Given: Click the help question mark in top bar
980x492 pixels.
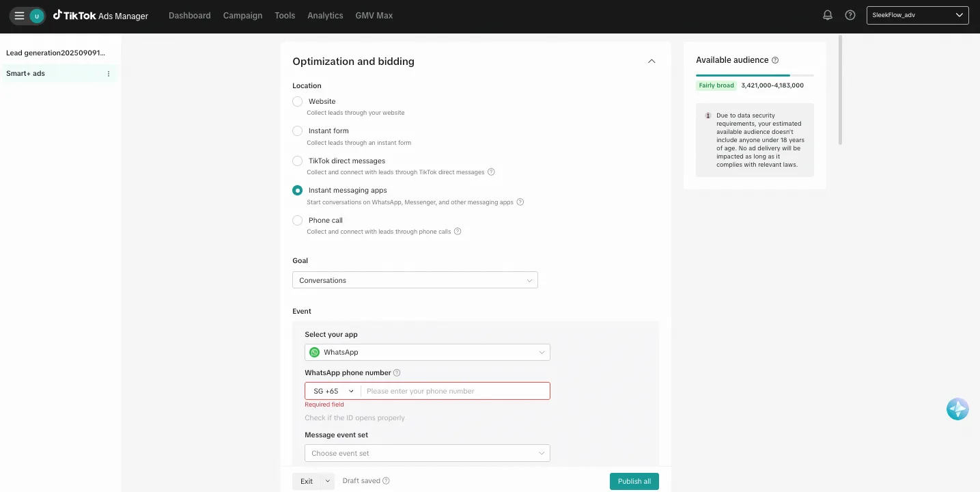Looking at the screenshot, I should 850,14.
